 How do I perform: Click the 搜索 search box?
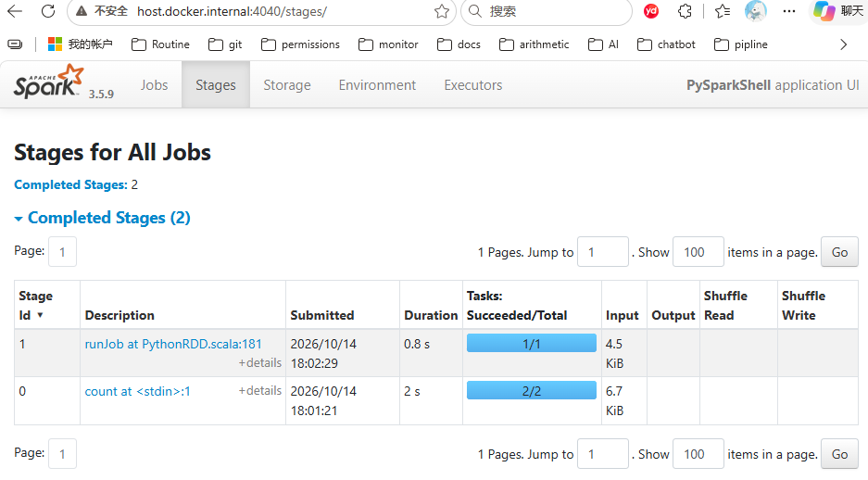[x=546, y=11]
